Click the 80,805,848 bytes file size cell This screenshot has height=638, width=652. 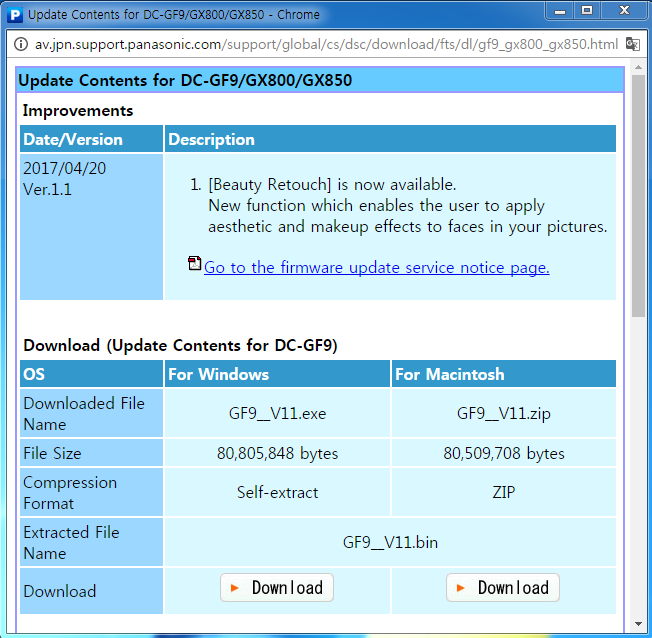point(277,453)
